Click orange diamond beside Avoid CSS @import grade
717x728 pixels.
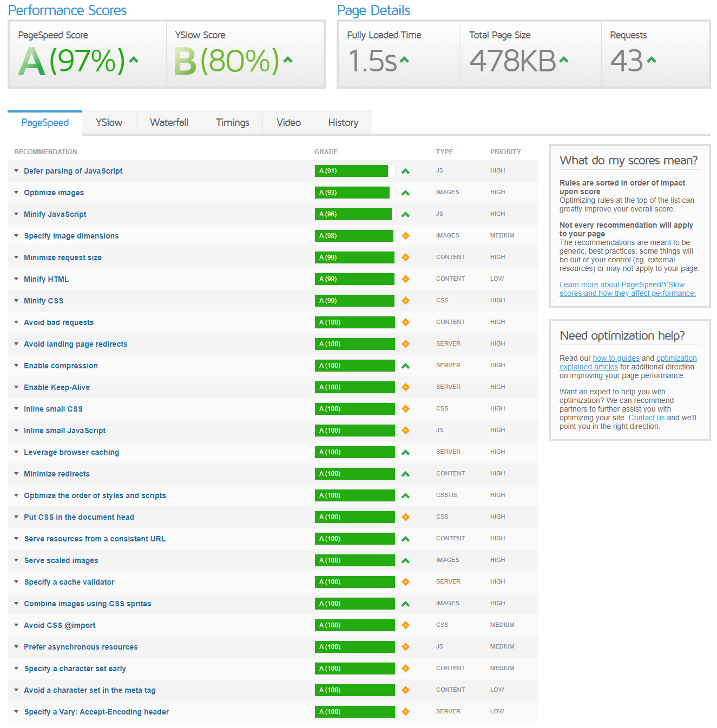pyautogui.click(x=405, y=625)
